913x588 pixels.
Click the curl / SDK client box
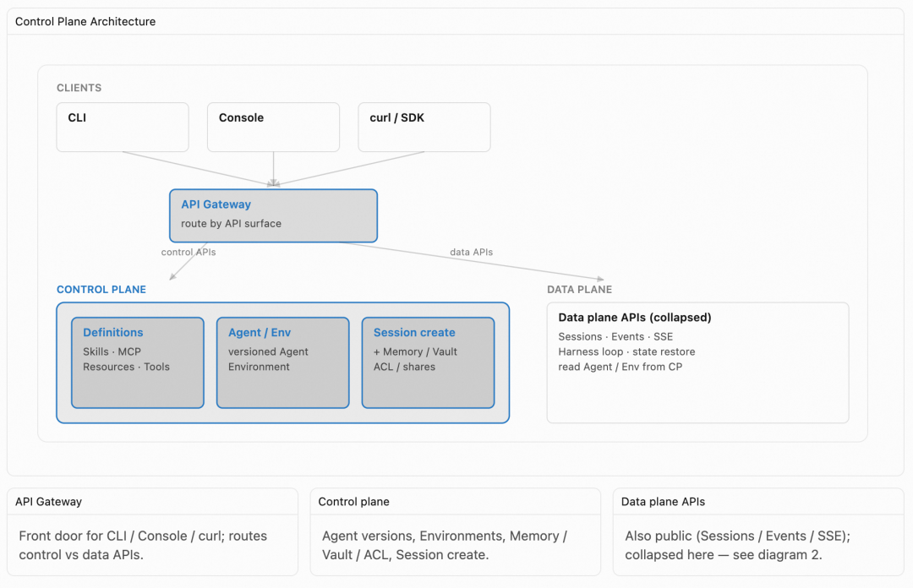[x=424, y=127]
